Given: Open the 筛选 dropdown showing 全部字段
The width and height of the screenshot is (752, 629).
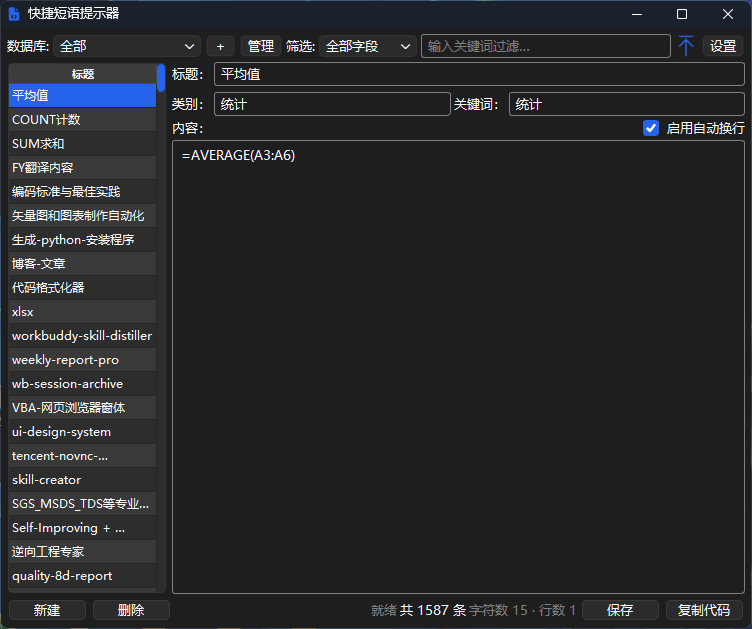Looking at the screenshot, I should (x=367, y=47).
